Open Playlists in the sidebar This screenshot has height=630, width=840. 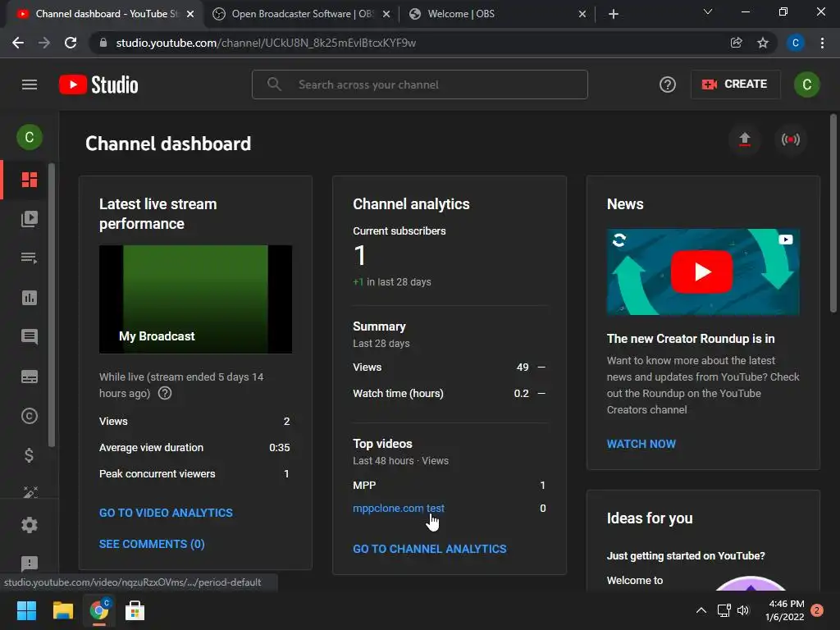tap(30, 258)
